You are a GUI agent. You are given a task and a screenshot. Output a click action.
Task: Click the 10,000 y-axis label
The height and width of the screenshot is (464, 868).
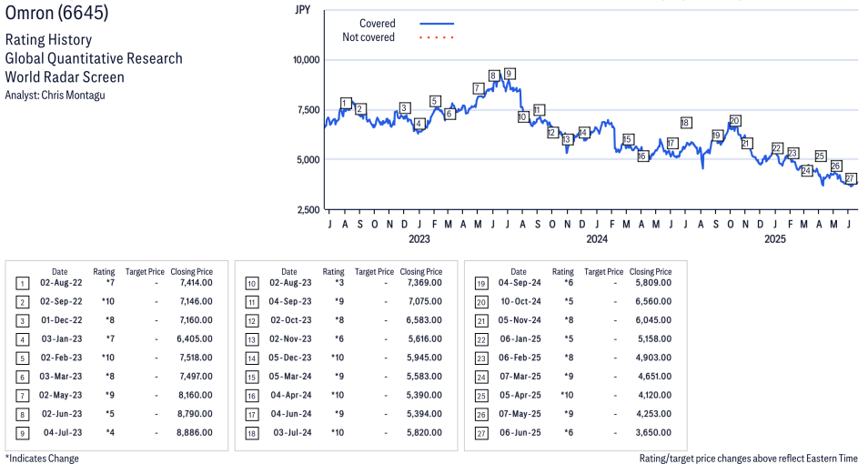tap(307, 60)
